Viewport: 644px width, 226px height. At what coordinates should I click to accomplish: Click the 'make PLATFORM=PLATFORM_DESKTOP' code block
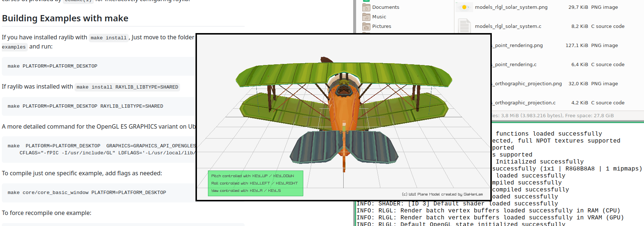[99, 66]
